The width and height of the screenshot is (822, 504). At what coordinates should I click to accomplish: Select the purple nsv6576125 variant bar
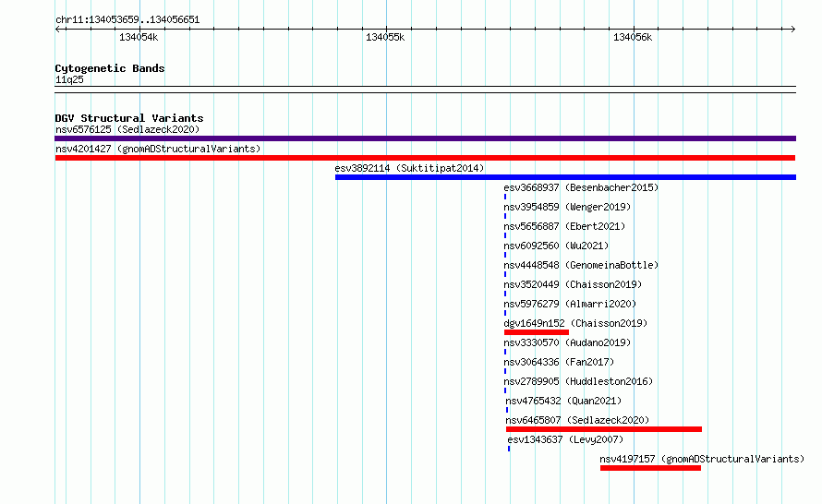click(425, 138)
